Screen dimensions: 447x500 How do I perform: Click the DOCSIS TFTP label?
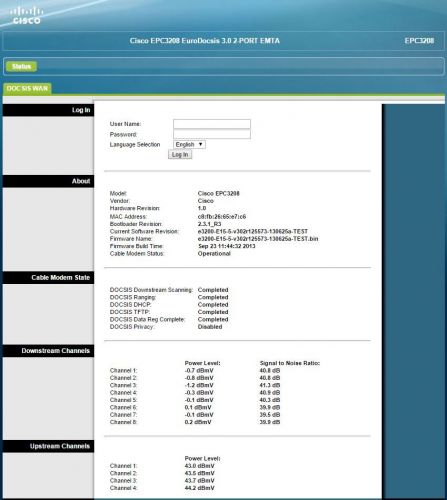pos(130,312)
